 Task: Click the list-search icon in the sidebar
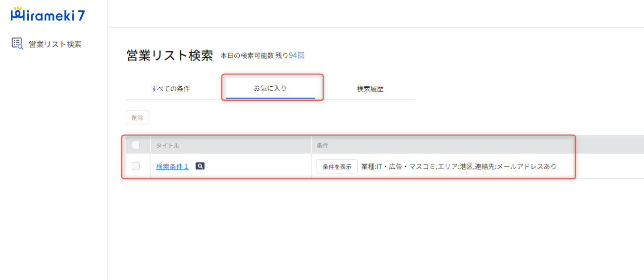tap(17, 44)
